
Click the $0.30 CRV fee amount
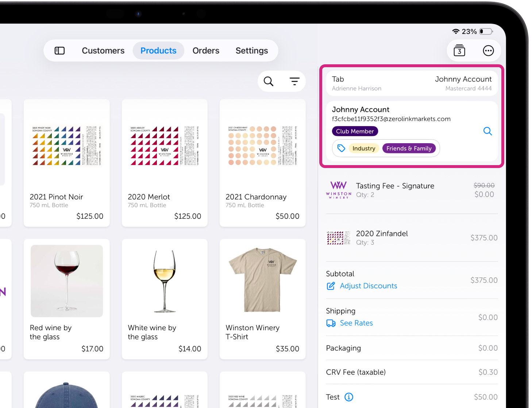(488, 372)
